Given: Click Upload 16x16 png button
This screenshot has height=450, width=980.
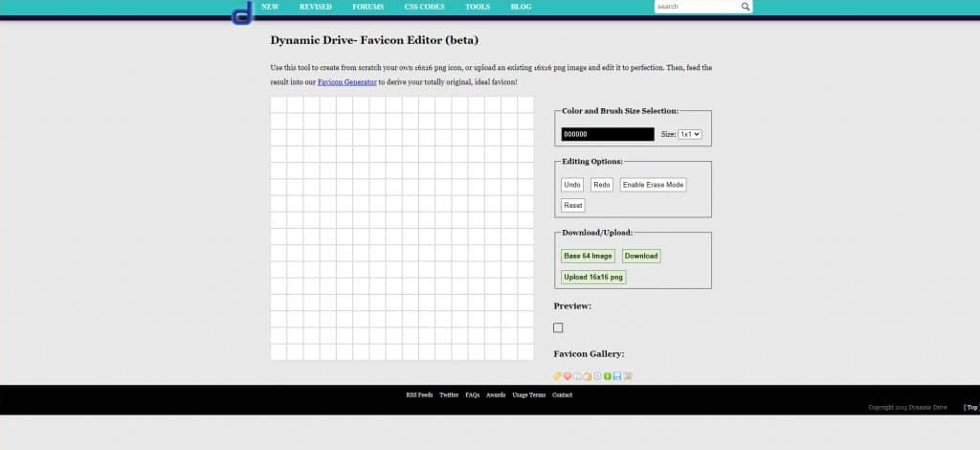Looking at the screenshot, I should [593, 277].
